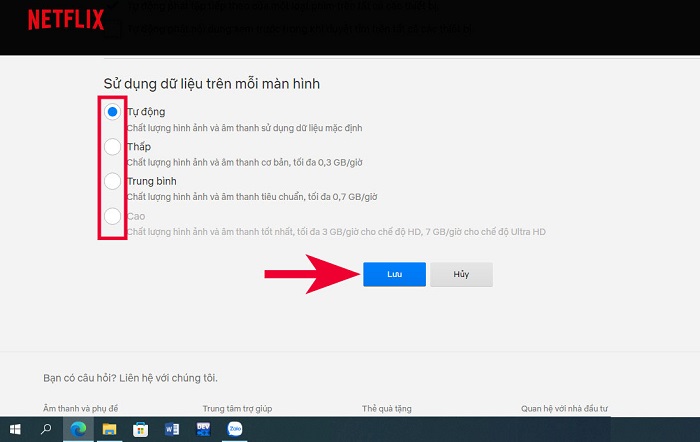Open the Windows Start menu
Viewport: 700px width, 442px height.
tap(15, 429)
